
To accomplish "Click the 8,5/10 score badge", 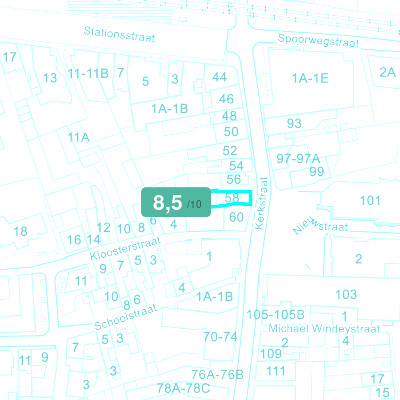I will pos(176,202).
